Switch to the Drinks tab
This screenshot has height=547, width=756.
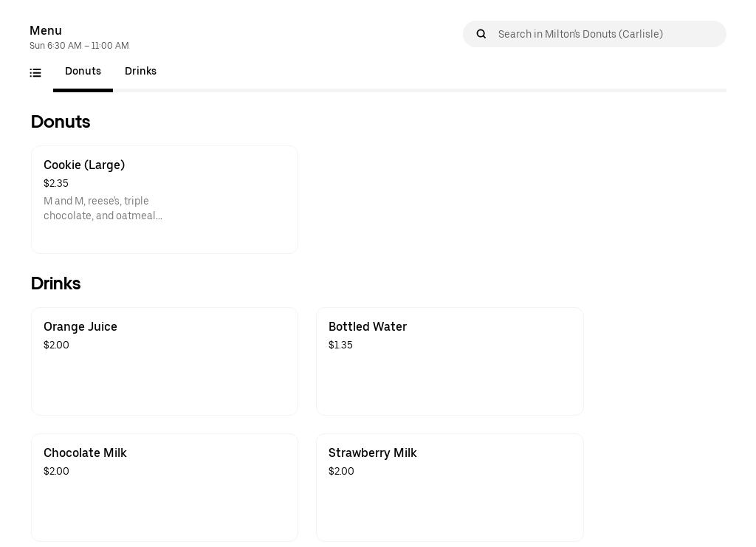click(x=140, y=72)
